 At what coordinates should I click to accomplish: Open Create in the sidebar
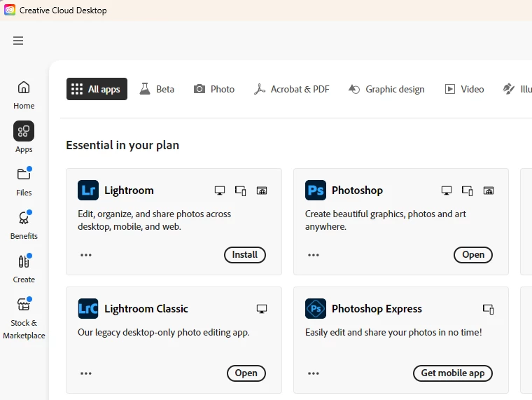24,268
